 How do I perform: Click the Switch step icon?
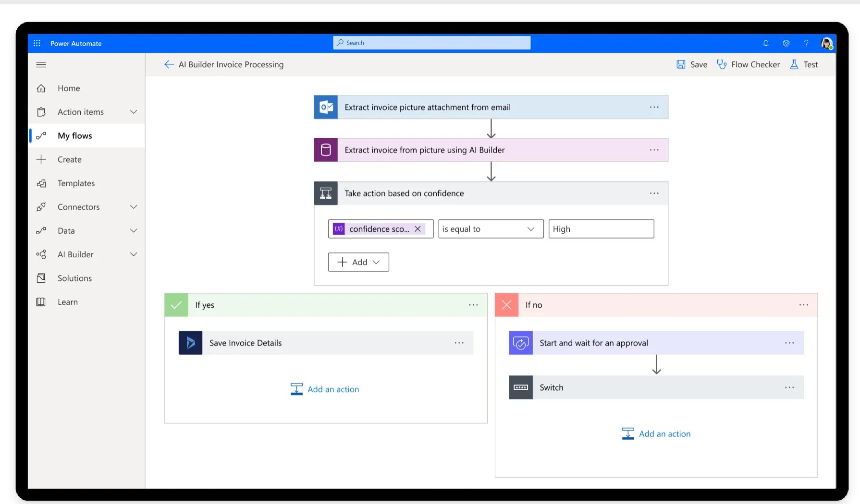pyautogui.click(x=521, y=387)
